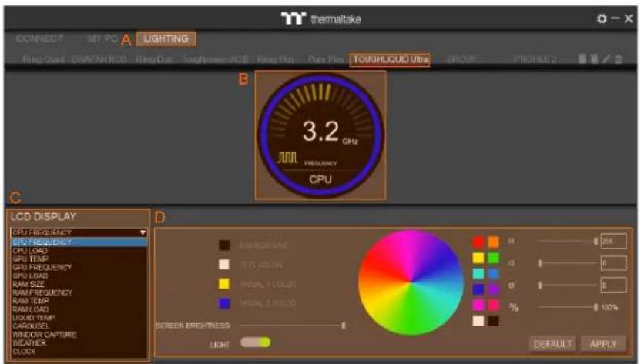Select the yellow preset swatch
Screen dimensions: 641x364
[478, 258]
